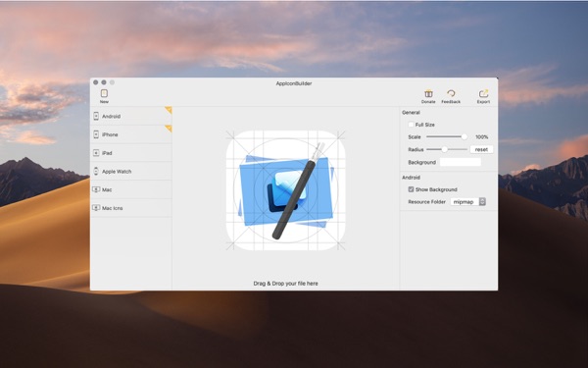588x368 pixels.
Task: Open the Background color well
Action: pos(461,162)
